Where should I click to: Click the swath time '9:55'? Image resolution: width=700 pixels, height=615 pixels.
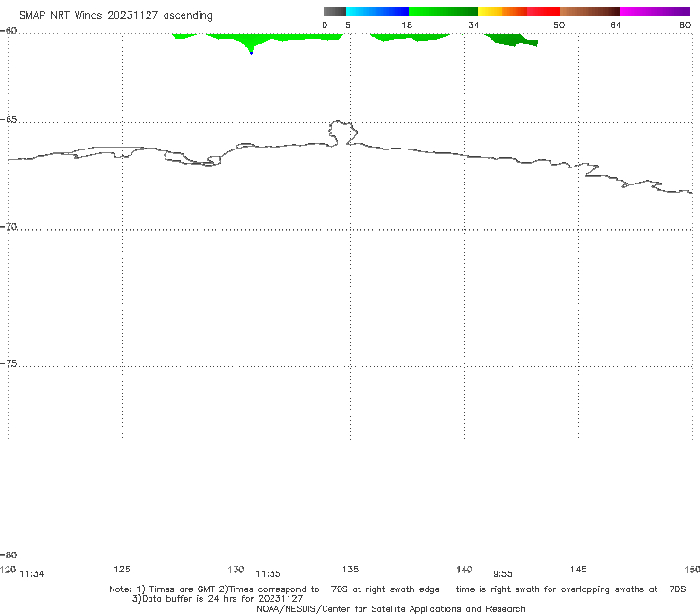[502, 574]
